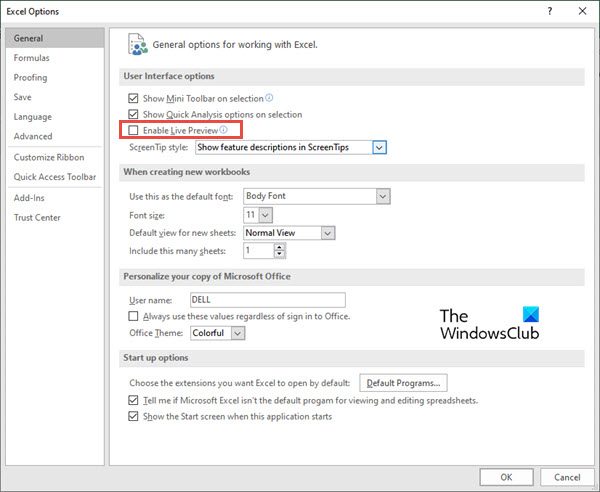The width and height of the screenshot is (600, 492).
Task: Decrease the sheet count with down arrow
Action: tap(280, 254)
